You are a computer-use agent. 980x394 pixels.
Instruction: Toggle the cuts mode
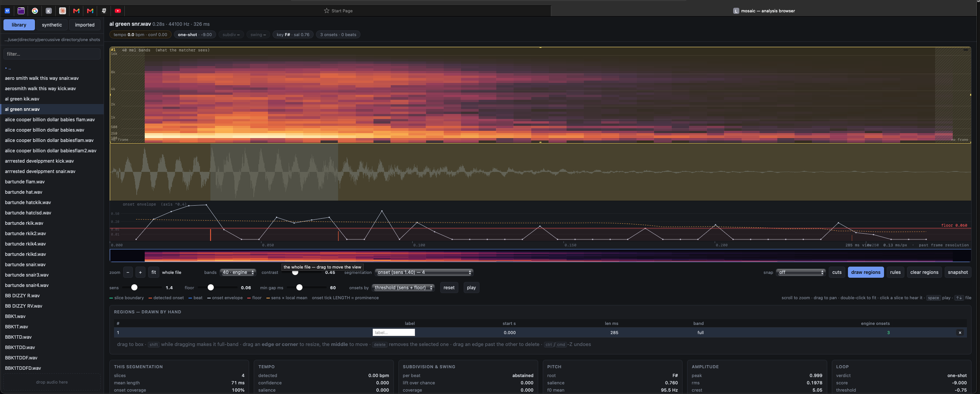(837, 272)
